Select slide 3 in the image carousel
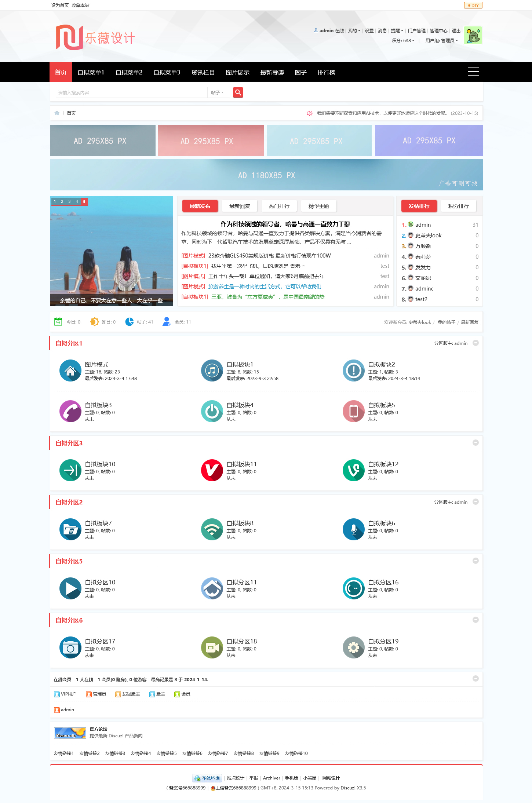 pos(69,201)
